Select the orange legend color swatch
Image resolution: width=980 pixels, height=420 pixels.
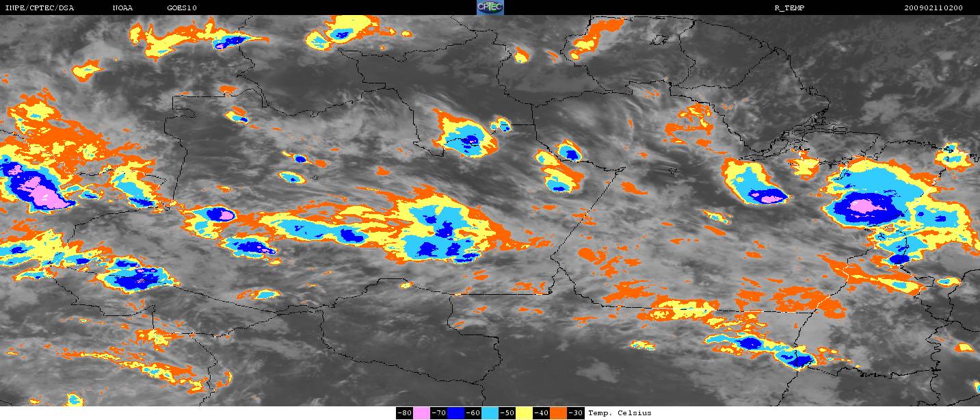(x=558, y=413)
